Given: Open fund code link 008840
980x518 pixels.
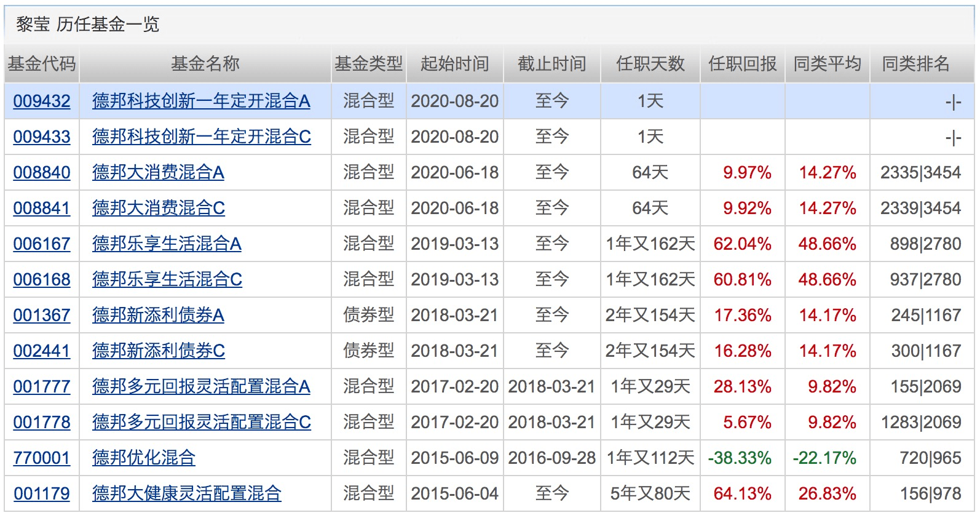Looking at the screenshot, I should (x=42, y=172).
